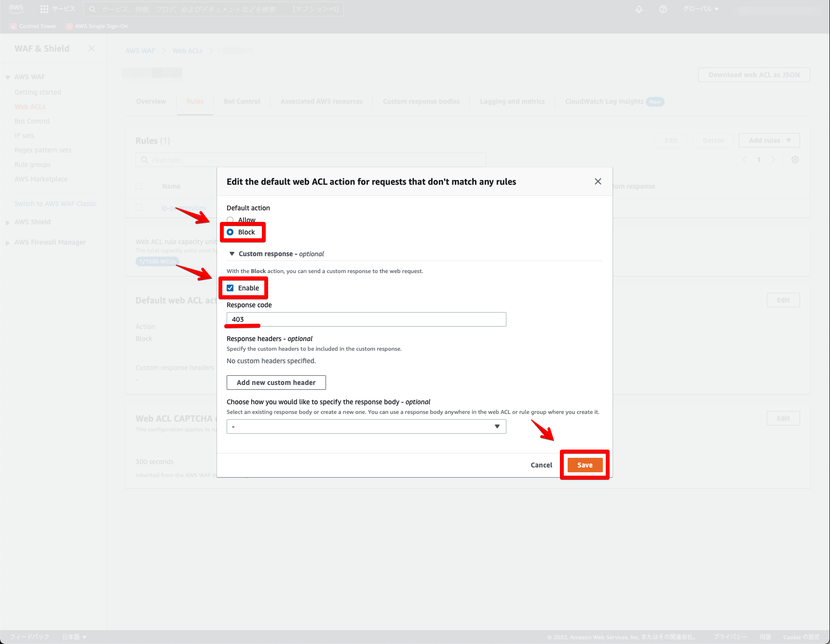Viewport: 830px width, 644px height.
Task: Go to previous rules page
Action: (x=744, y=160)
